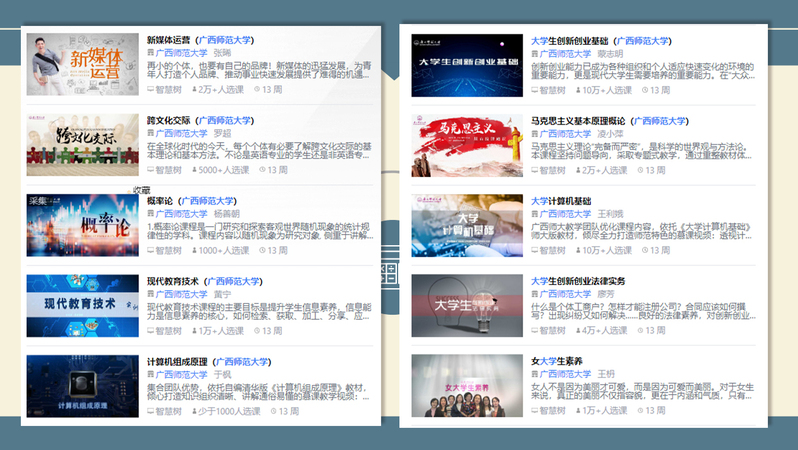The height and width of the screenshot is (450, 798).
Task: Open the 新媒体运营 course thumbnail
Action: [82, 64]
